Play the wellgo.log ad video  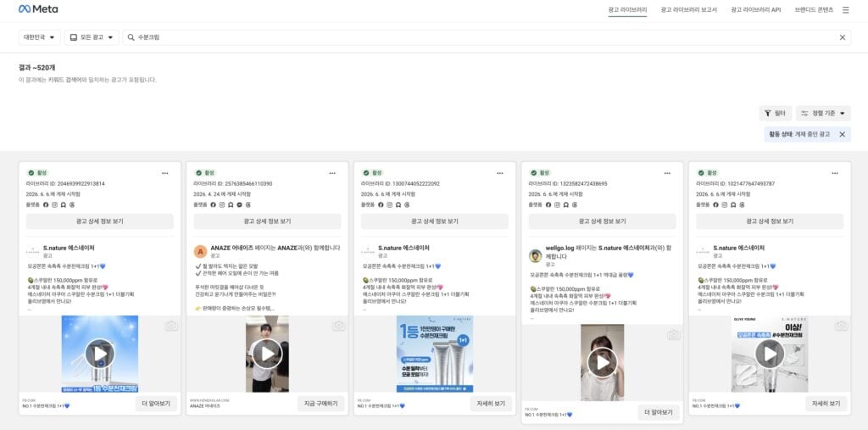click(603, 362)
